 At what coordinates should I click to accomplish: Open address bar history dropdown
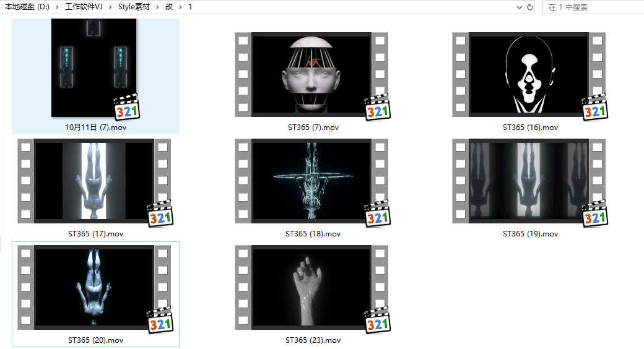[519, 7]
